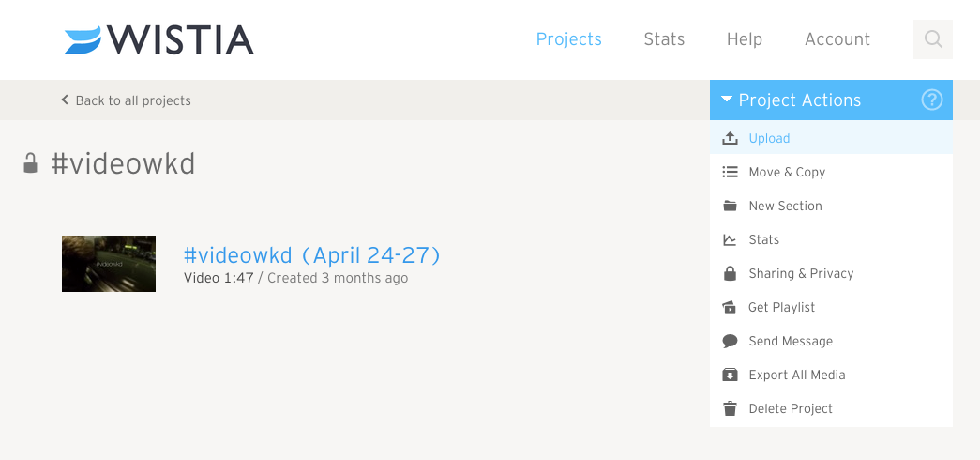980x460 pixels.
Task: Click the New Section folder icon
Action: [x=730, y=206]
